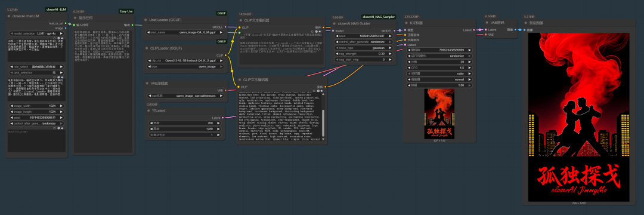Click the 图像 input socket on 预览图像
644x215 pixels.
coord(525,30)
